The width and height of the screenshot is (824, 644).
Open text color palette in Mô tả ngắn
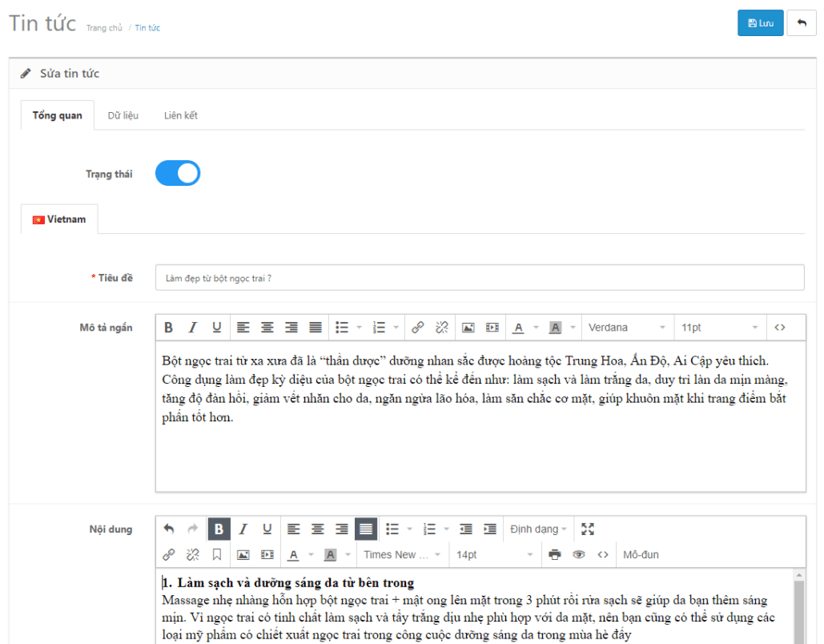pyautogui.click(x=536, y=328)
